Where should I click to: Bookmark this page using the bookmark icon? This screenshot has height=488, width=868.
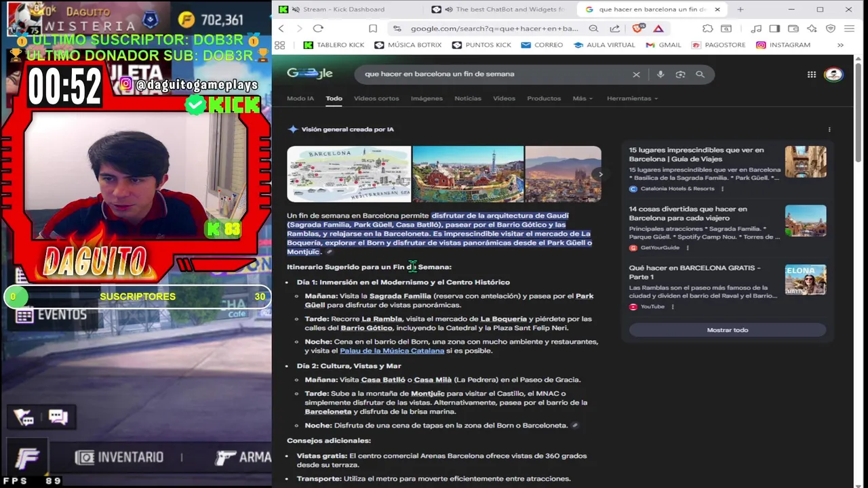pyautogui.click(x=373, y=28)
